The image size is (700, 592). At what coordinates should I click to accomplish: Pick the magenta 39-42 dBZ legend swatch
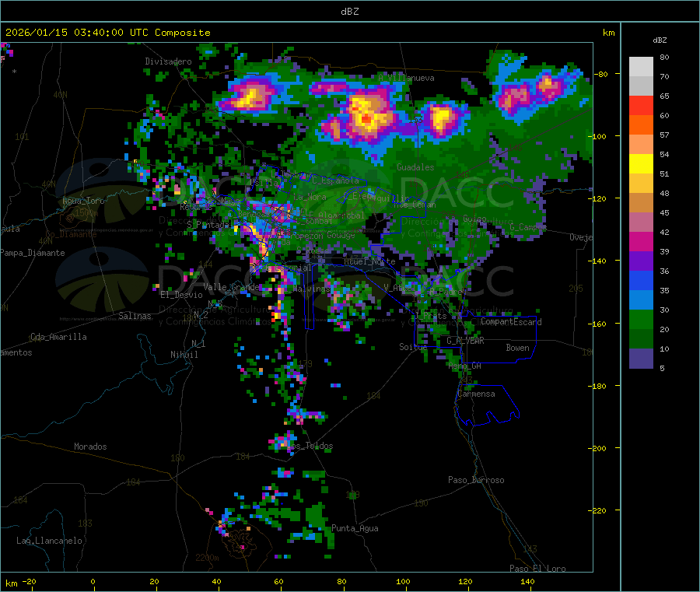point(641,241)
